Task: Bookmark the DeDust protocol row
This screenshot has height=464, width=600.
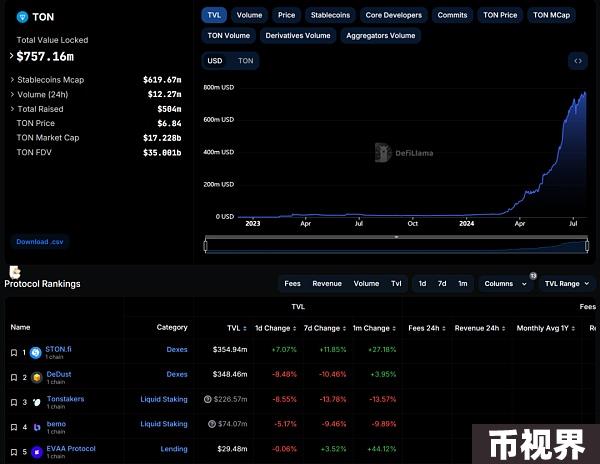Action: coord(14,378)
